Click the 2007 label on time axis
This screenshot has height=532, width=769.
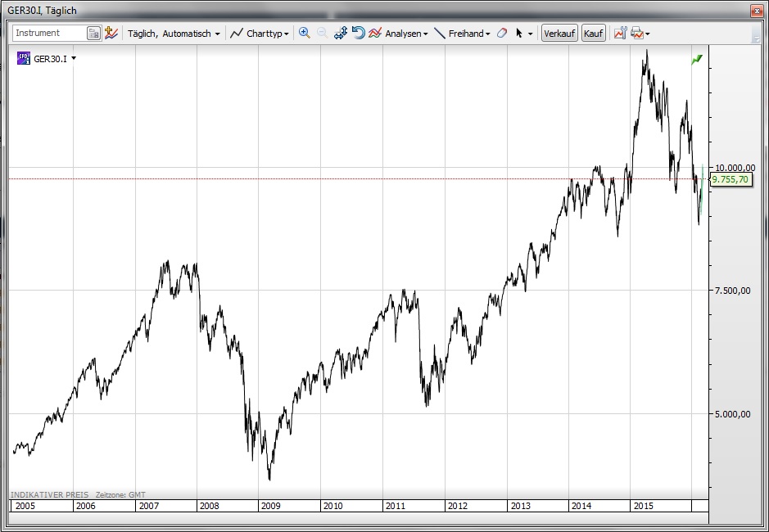point(148,506)
